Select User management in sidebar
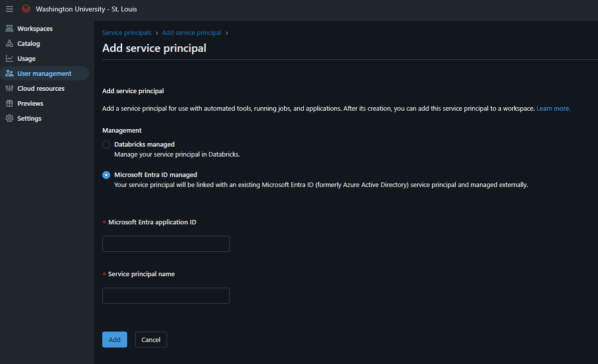The width and height of the screenshot is (598, 364). tap(44, 73)
